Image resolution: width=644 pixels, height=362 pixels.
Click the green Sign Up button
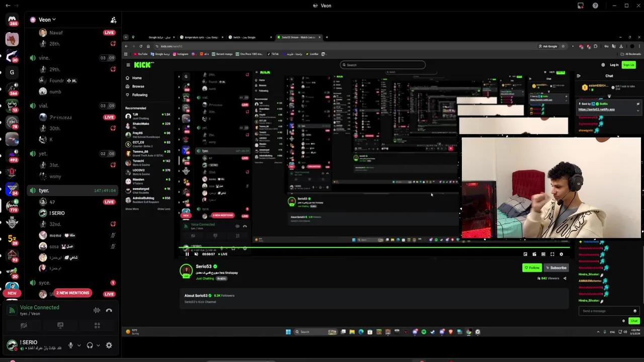(x=628, y=65)
